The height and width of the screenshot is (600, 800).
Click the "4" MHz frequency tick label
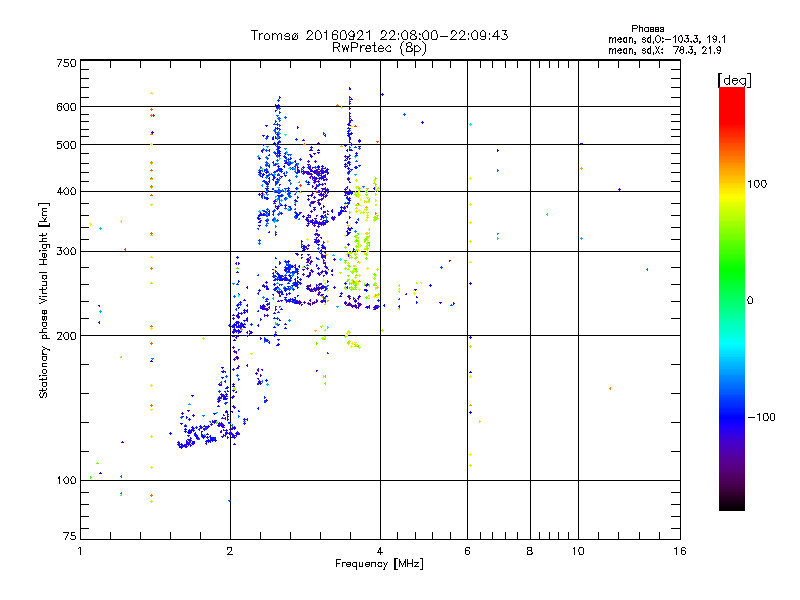[380, 551]
